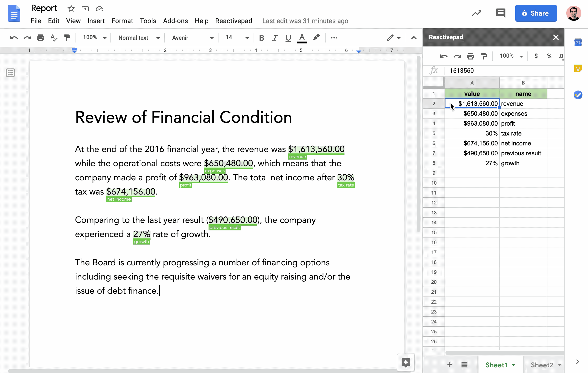Image resolution: width=588 pixels, height=373 pixels.
Task: Collapse the side panel with the arrow
Action: (578, 362)
